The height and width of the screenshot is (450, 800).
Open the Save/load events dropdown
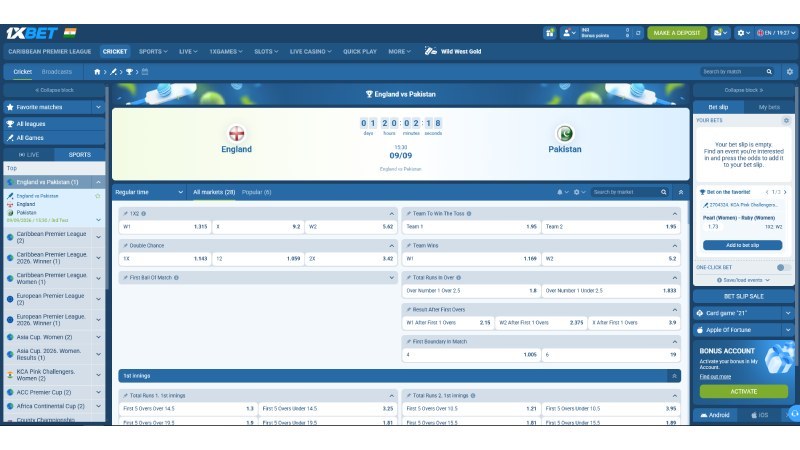pos(743,280)
